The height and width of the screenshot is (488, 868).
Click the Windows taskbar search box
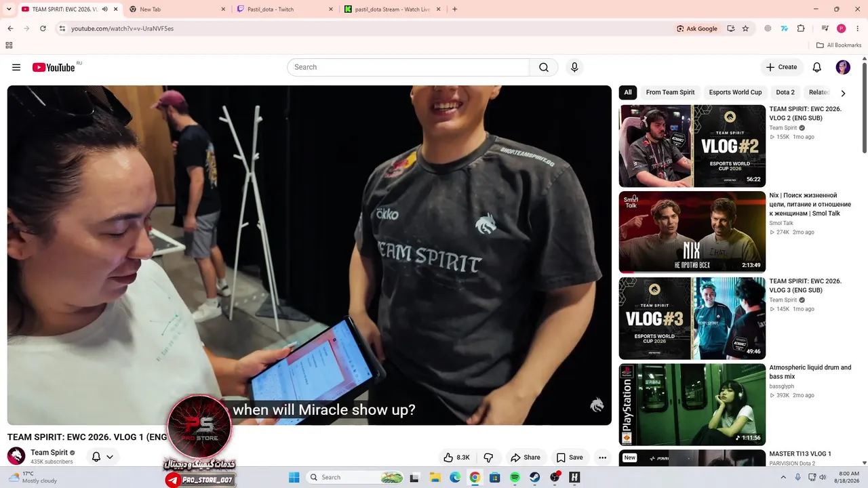click(x=356, y=477)
